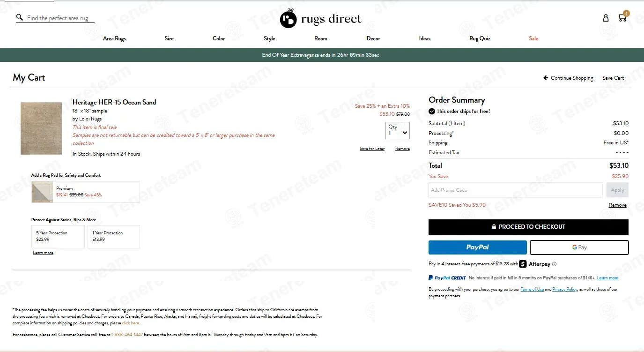Image resolution: width=644 pixels, height=352 pixels.
Task: Expand the Color navigation menu
Action: click(x=219, y=38)
